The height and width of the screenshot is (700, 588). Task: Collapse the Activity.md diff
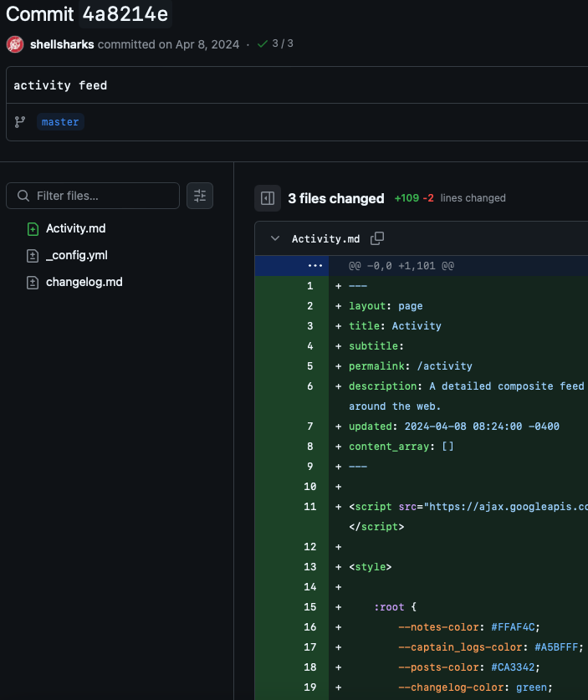(275, 238)
